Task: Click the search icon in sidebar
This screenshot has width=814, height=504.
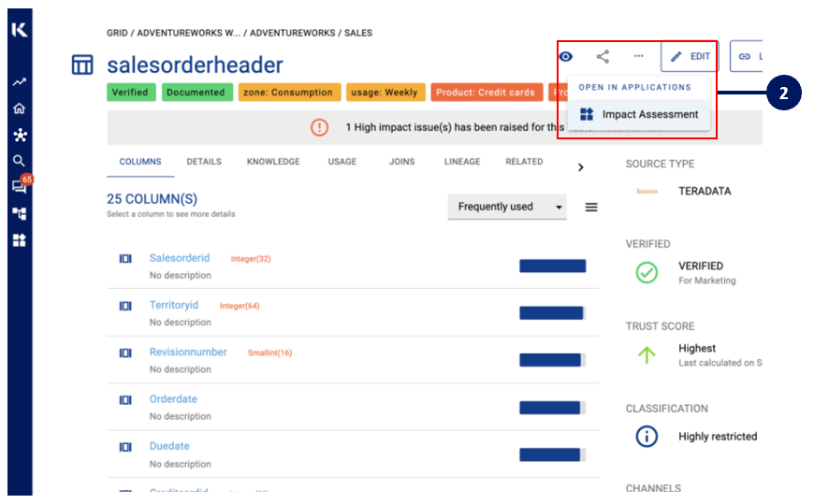Action: pyautogui.click(x=19, y=161)
